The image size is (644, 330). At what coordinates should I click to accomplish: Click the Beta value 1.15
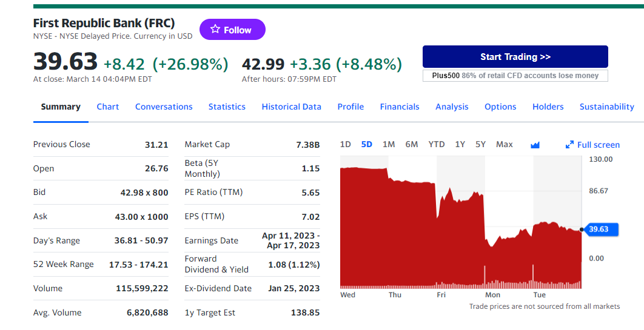[310, 168]
